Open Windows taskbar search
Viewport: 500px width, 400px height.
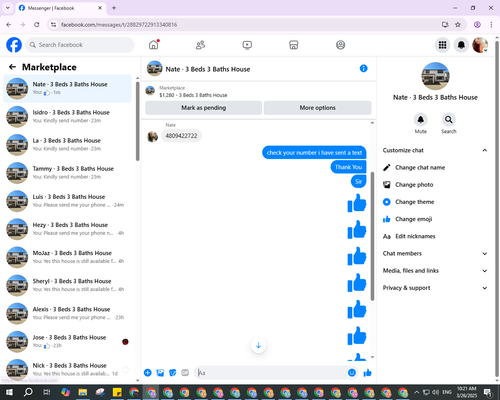(x=28, y=392)
